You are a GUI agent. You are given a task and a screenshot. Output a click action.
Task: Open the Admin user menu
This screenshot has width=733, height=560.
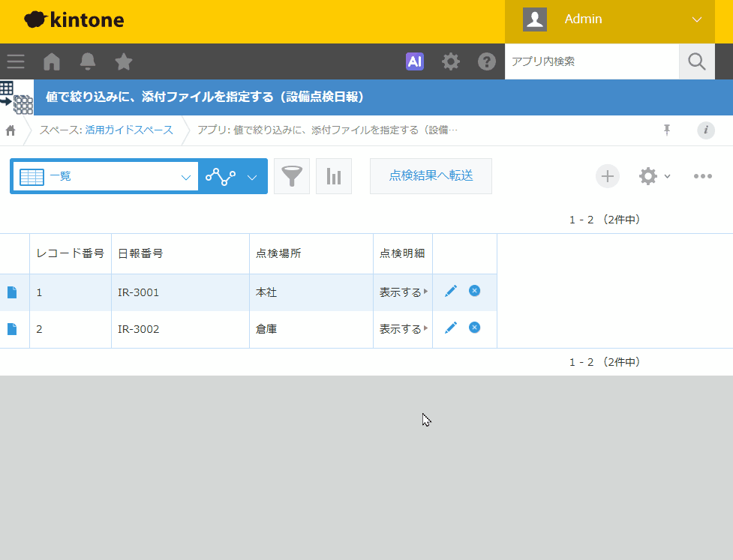[610, 22]
